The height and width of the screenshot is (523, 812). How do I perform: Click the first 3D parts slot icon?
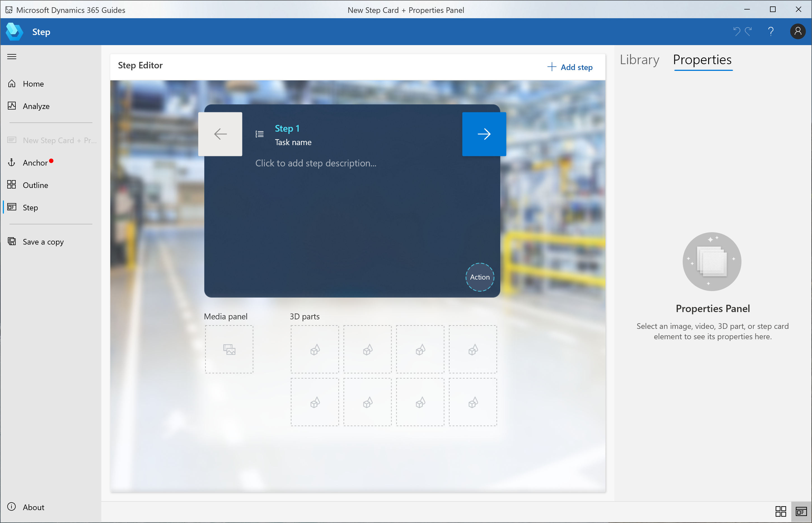(315, 349)
